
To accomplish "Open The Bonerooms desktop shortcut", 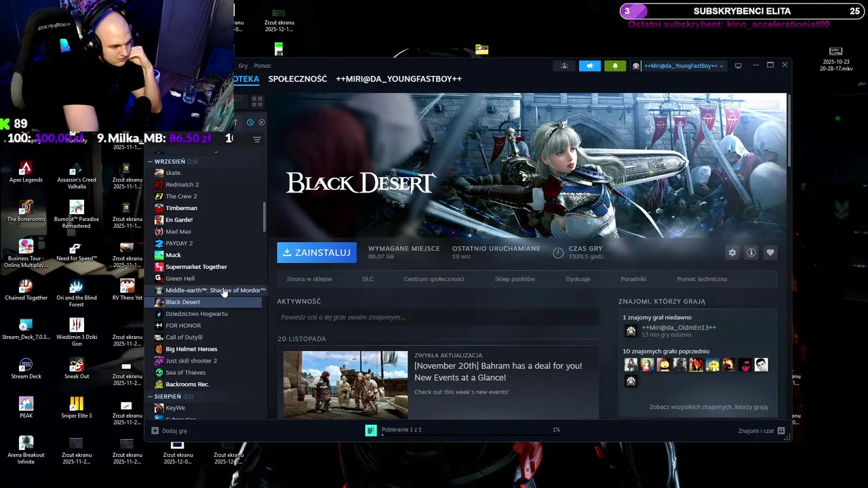I will 26,211.
